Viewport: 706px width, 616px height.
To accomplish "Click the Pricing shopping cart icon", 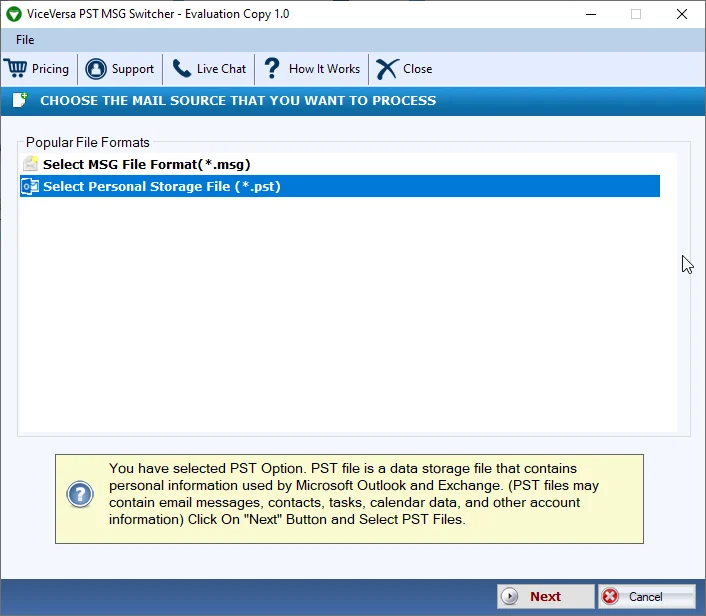I will (16, 68).
